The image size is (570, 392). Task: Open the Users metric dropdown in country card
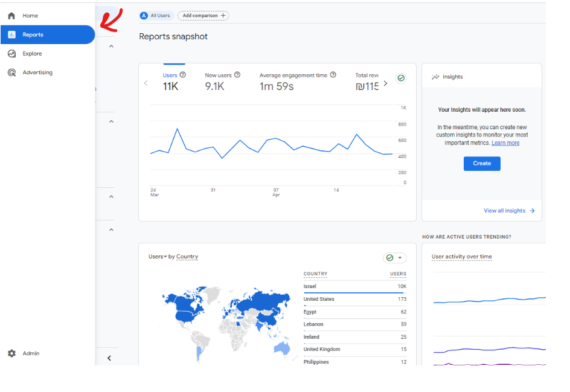[158, 256]
